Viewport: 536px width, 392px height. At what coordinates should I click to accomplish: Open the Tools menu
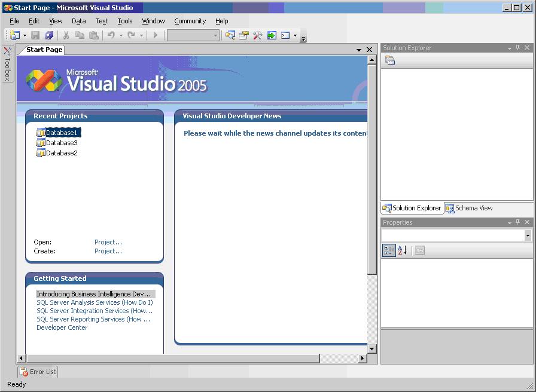pos(125,21)
